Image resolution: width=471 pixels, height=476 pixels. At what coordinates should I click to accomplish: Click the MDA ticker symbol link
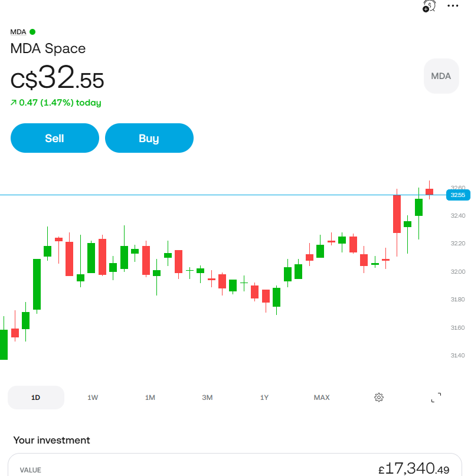(18, 32)
